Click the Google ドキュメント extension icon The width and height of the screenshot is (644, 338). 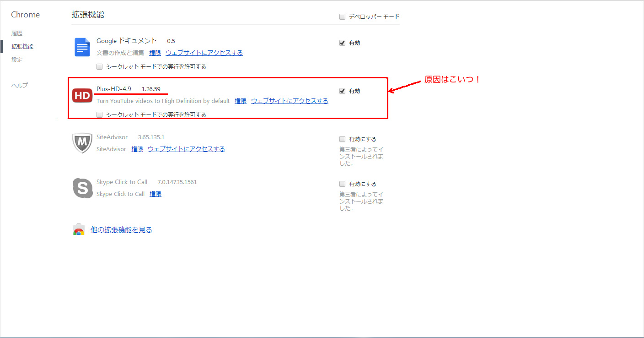[x=82, y=47]
